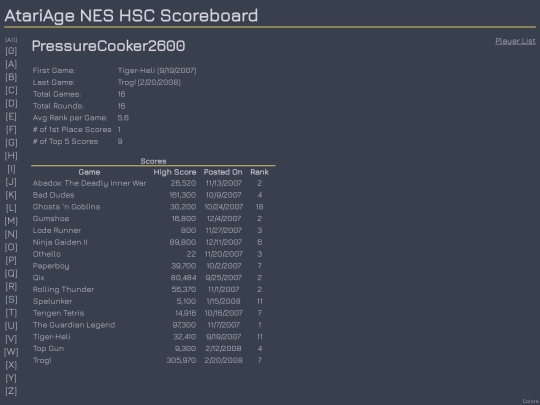Image resolution: width=540 pixels, height=405 pixels.
Task: Filter players by letter [H]
Action: 11,156
